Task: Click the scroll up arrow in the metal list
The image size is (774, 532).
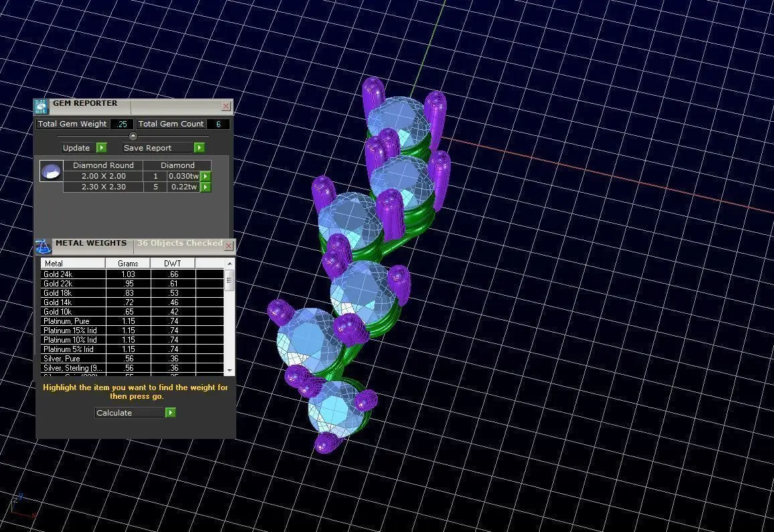Action: point(230,264)
